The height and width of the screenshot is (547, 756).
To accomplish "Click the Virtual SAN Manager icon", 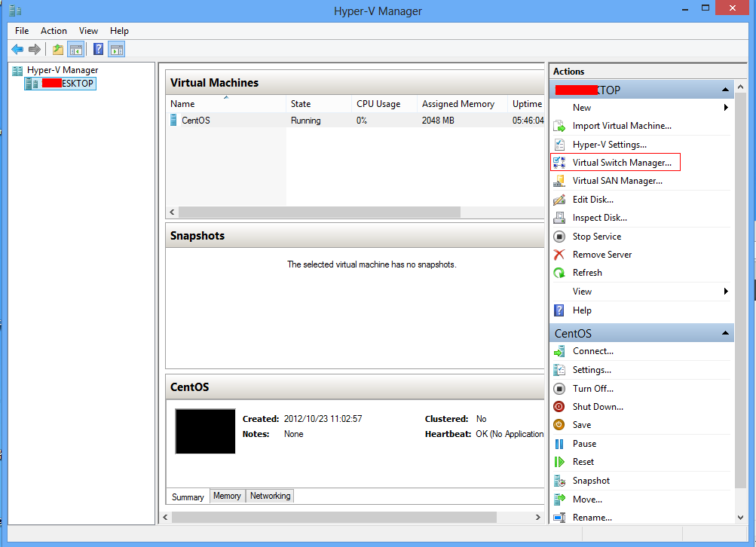I will click(x=559, y=181).
